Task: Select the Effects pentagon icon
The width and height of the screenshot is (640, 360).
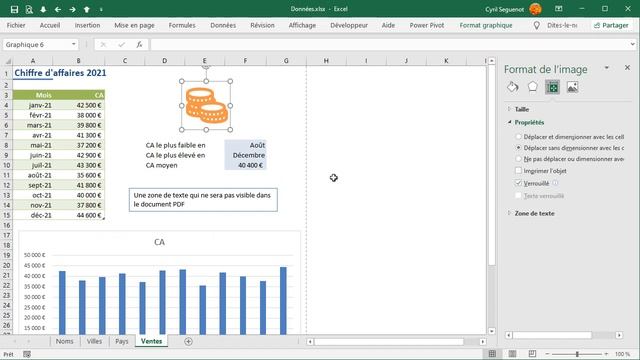Action: 533,87
